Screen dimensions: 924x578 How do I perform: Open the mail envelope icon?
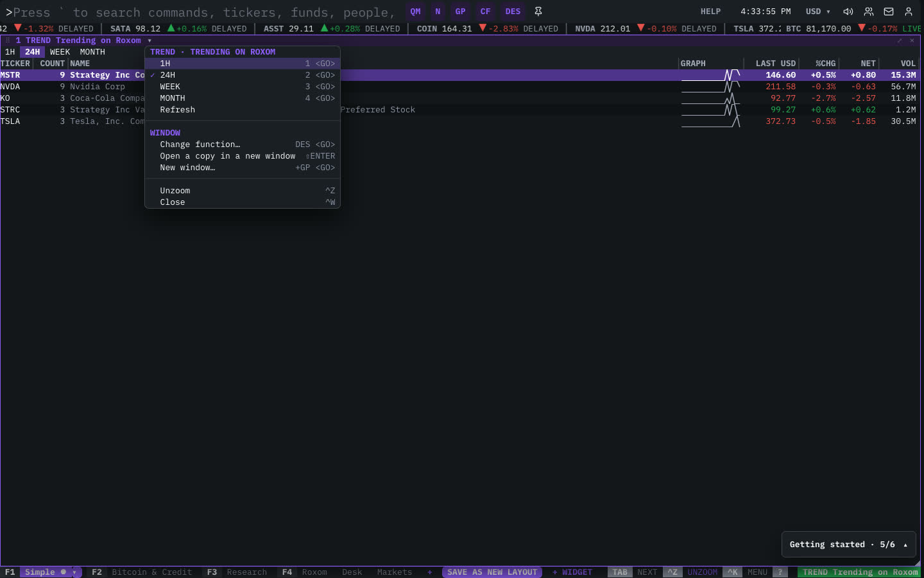889,12
